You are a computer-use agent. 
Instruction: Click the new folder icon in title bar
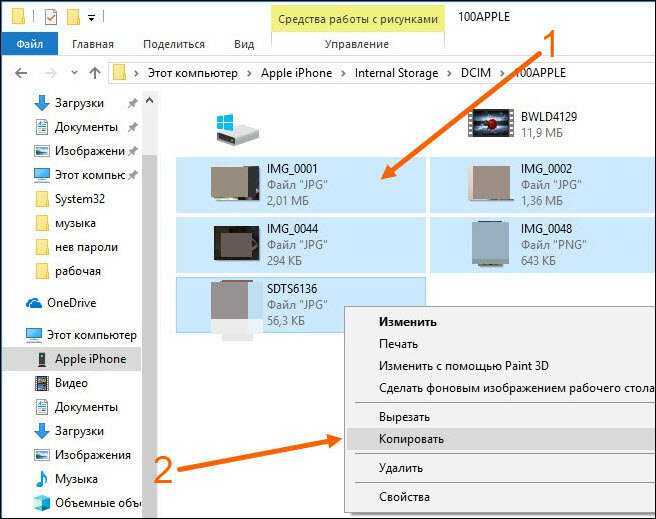coord(73,17)
